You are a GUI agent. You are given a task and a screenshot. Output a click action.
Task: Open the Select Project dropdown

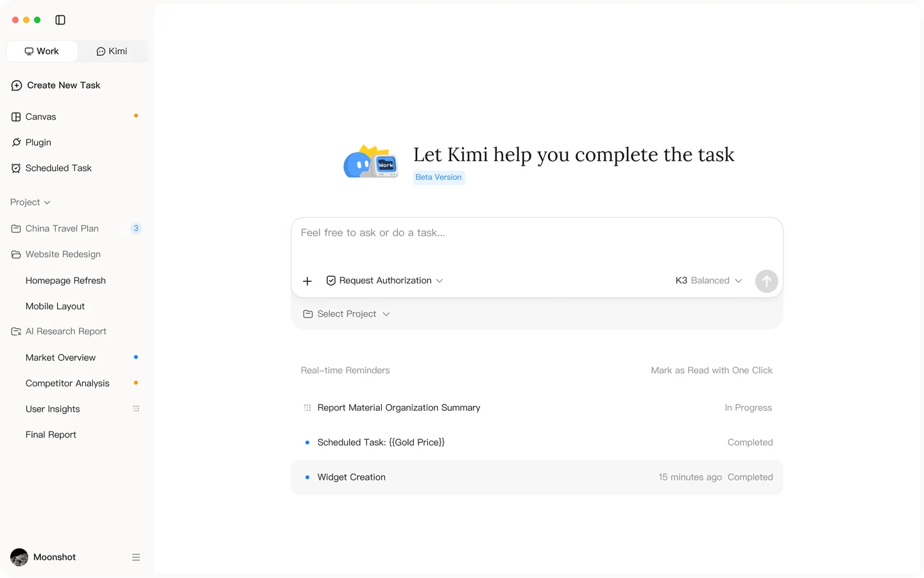pyautogui.click(x=346, y=314)
